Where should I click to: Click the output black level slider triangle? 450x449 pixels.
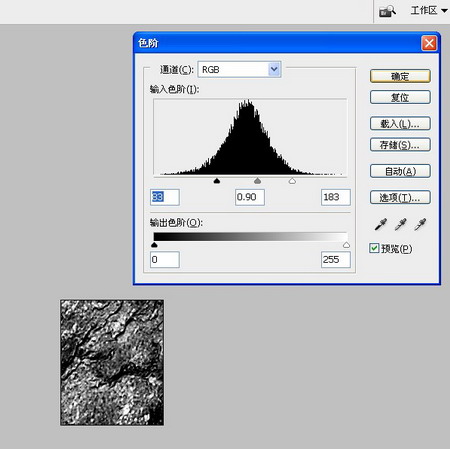154,245
